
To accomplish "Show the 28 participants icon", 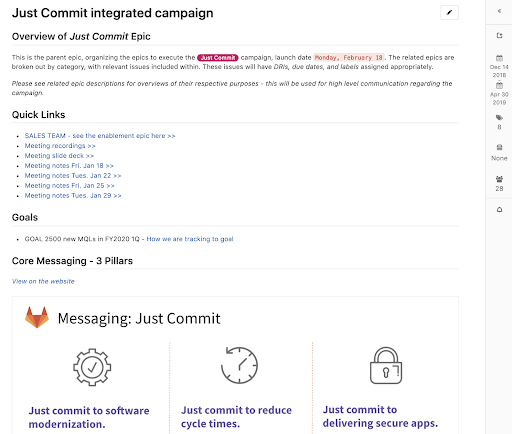I will point(499,179).
